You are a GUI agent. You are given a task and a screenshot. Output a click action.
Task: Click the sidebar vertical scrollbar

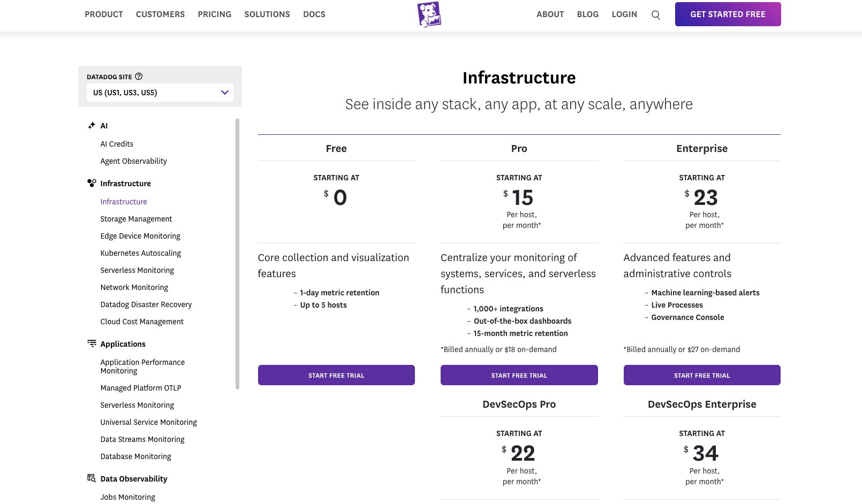click(x=237, y=254)
